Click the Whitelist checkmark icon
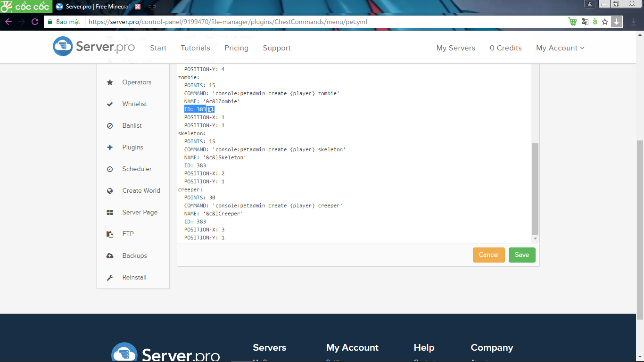The image size is (644, 362). [110, 104]
